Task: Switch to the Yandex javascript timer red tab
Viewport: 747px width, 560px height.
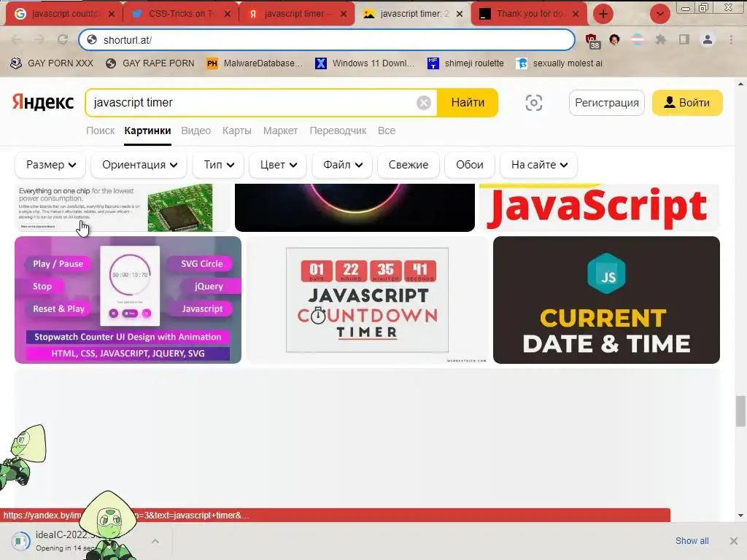Action: [x=298, y=14]
